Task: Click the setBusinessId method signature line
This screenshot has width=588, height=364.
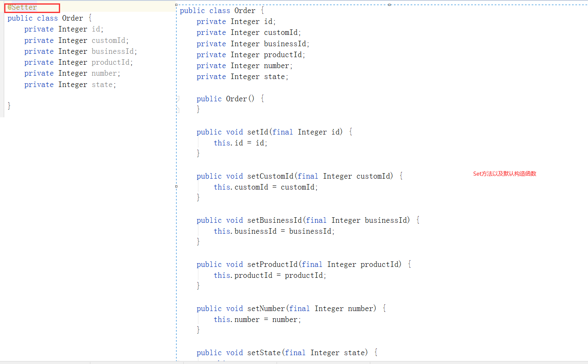Action: 308,220
